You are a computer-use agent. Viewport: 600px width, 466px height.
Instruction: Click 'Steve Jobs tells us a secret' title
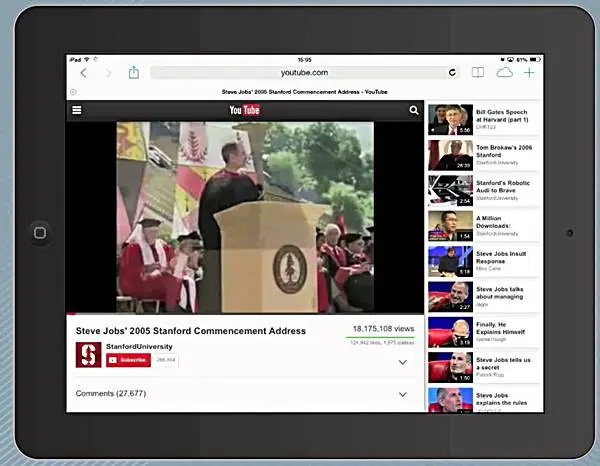pos(503,364)
